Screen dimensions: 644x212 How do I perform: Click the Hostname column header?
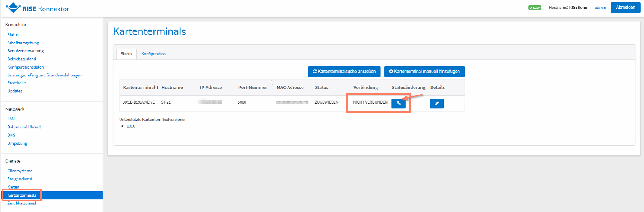point(172,87)
